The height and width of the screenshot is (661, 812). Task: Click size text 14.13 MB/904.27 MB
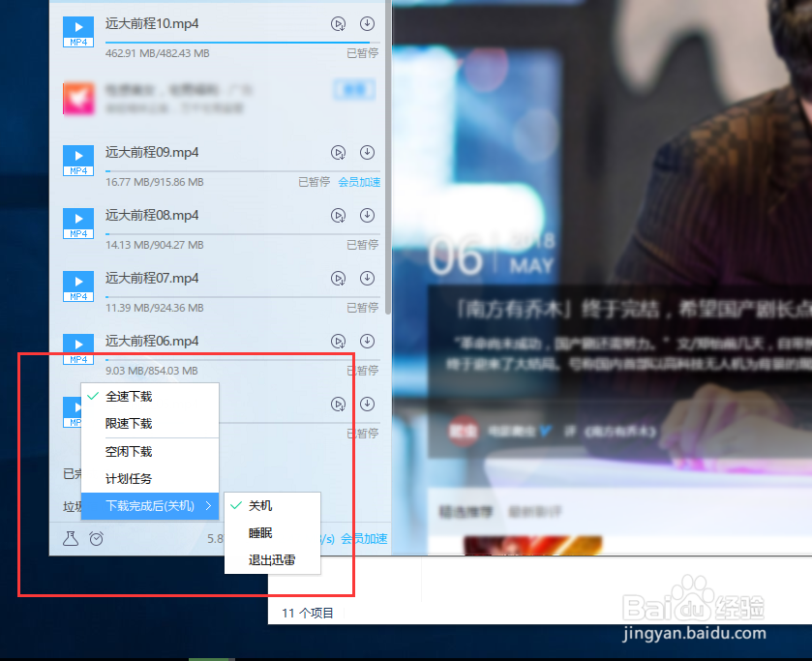(x=154, y=245)
